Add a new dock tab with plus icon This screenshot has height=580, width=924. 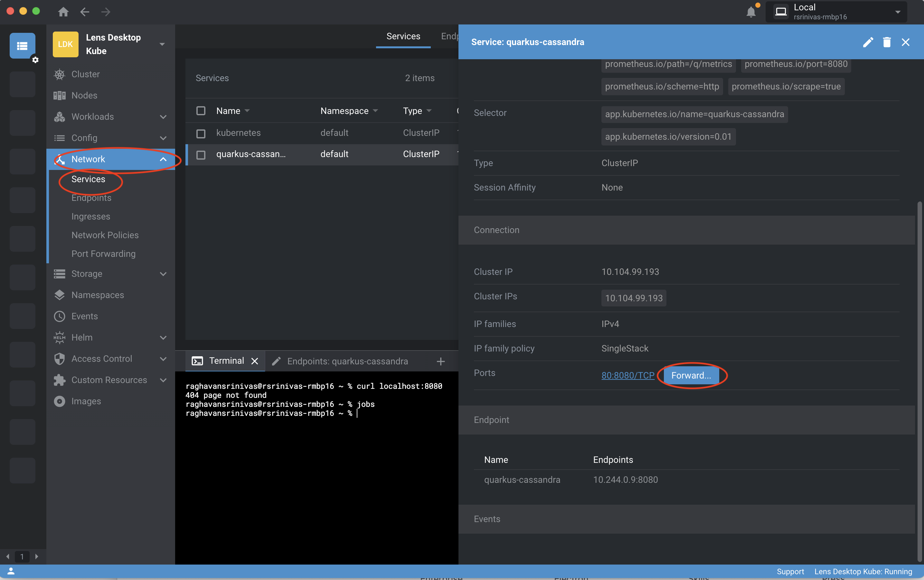440,361
